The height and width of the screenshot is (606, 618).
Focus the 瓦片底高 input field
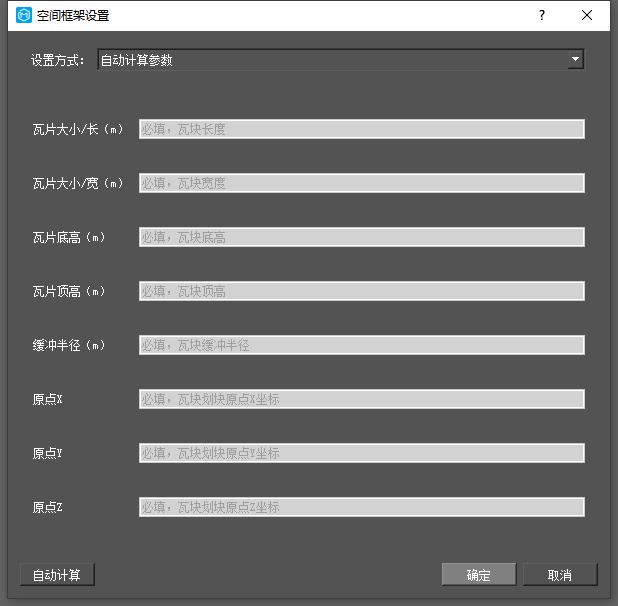click(361, 237)
